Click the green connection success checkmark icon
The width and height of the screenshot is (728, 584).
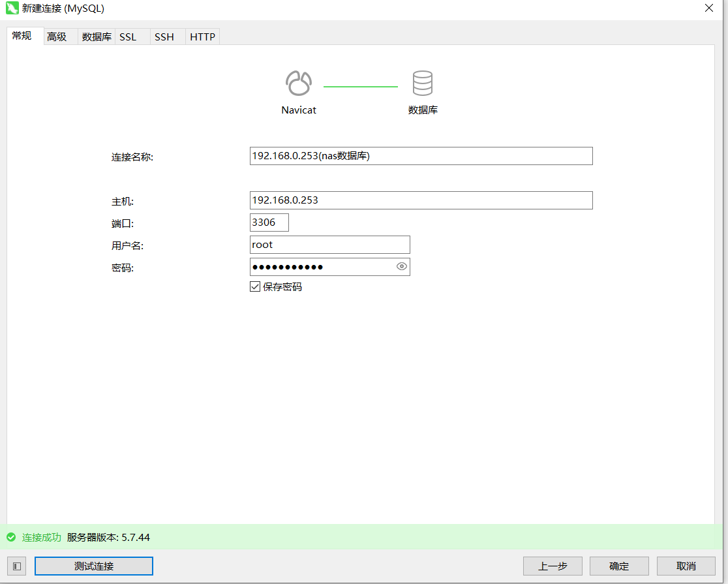pos(11,538)
